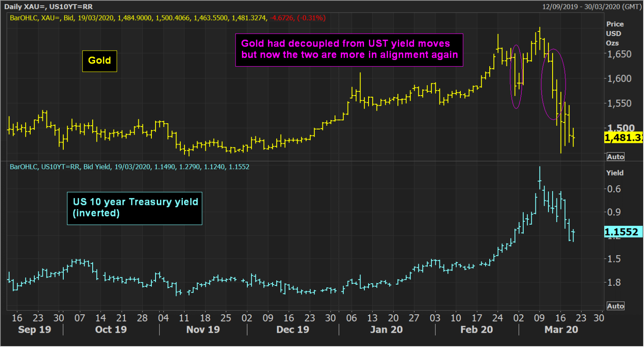Click the 1.5 yield axis label
The image size is (644, 347).
pyautogui.click(x=614, y=259)
